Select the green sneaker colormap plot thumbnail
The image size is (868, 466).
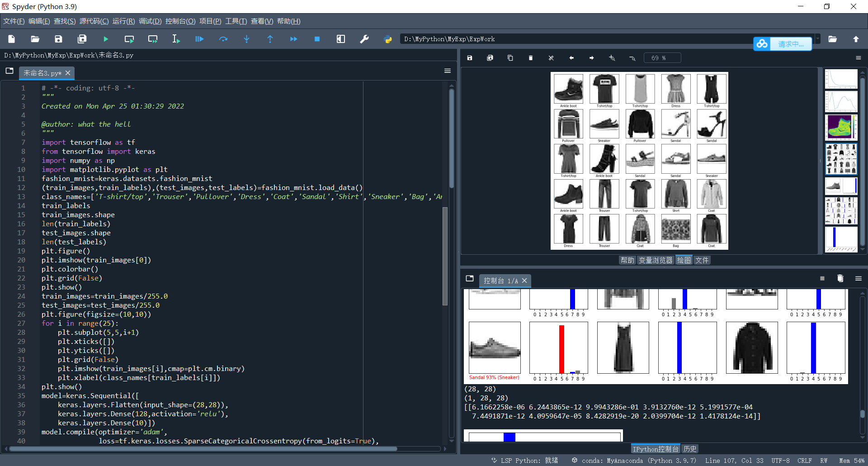[x=840, y=127]
